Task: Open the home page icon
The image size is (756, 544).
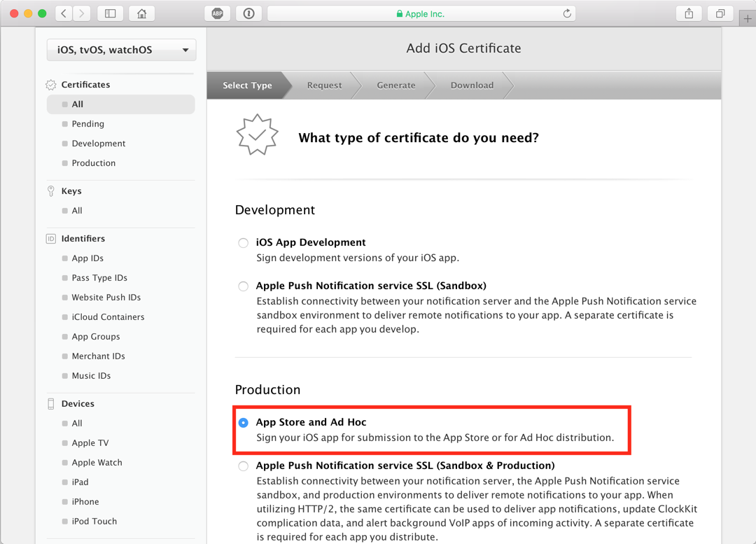Action: click(x=141, y=13)
